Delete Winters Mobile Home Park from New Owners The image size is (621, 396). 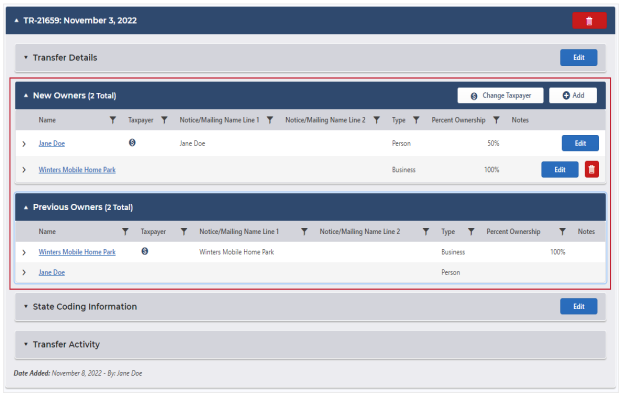pos(592,169)
